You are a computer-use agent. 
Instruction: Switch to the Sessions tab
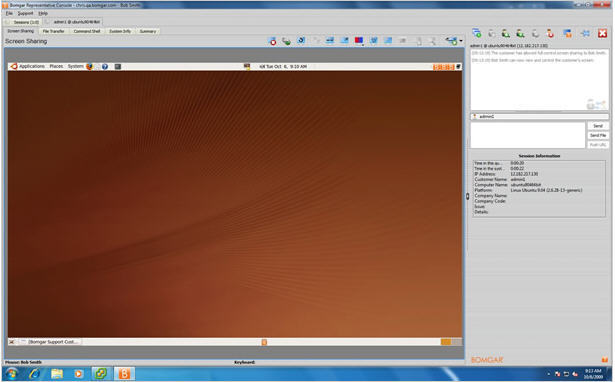pos(23,22)
